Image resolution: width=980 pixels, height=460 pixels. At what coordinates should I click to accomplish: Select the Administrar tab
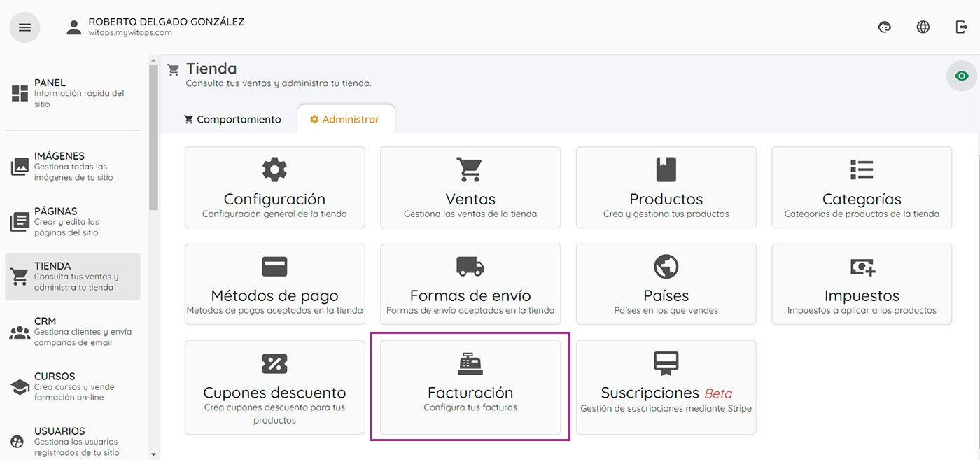tap(345, 119)
